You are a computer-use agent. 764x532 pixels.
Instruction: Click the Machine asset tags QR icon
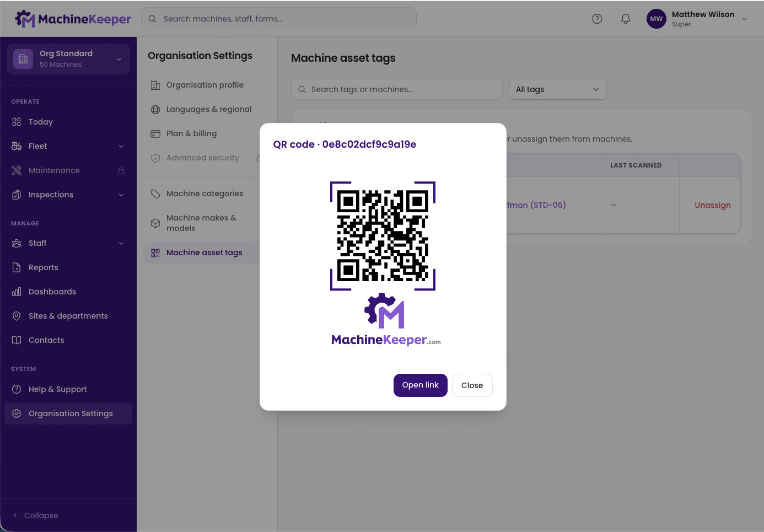click(x=155, y=252)
